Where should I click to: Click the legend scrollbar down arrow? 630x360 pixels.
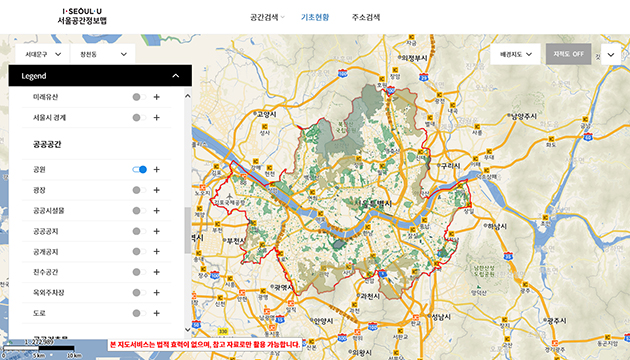click(188, 330)
